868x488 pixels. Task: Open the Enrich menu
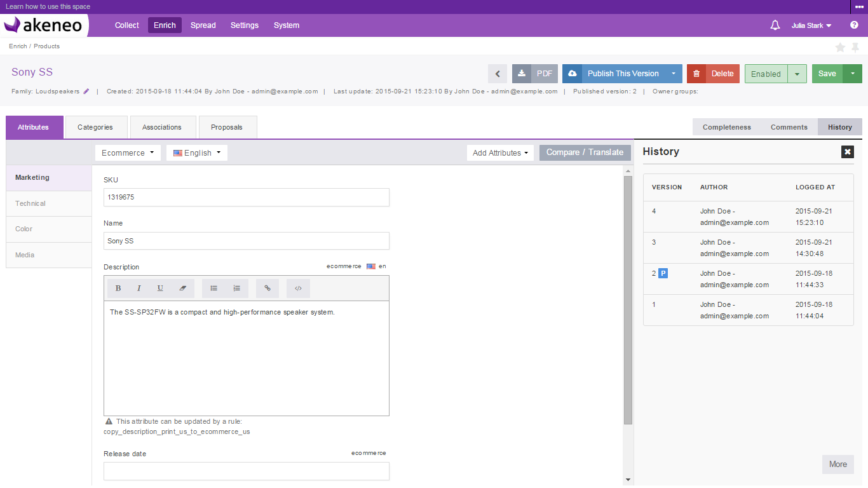pyautogui.click(x=165, y=25)
